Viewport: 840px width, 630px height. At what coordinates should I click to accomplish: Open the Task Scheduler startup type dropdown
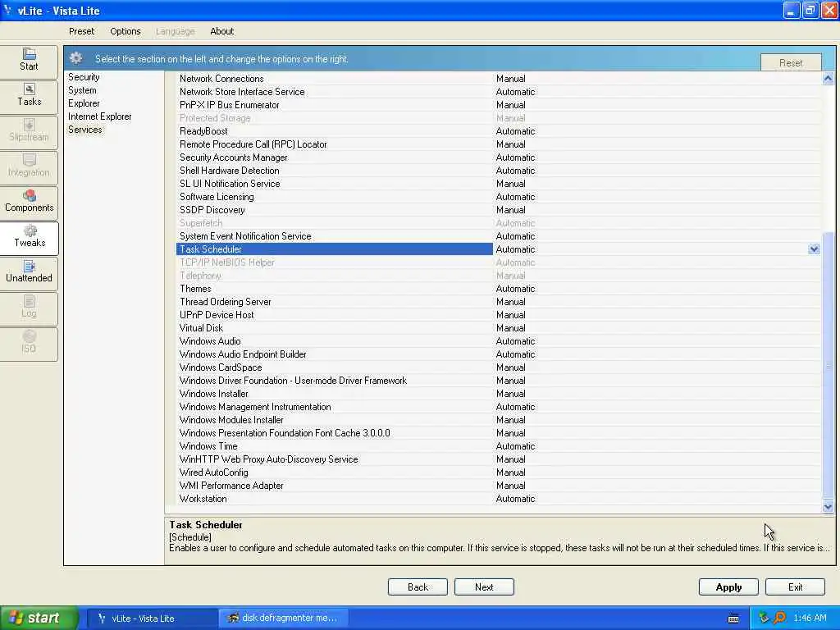coord(814,249)
